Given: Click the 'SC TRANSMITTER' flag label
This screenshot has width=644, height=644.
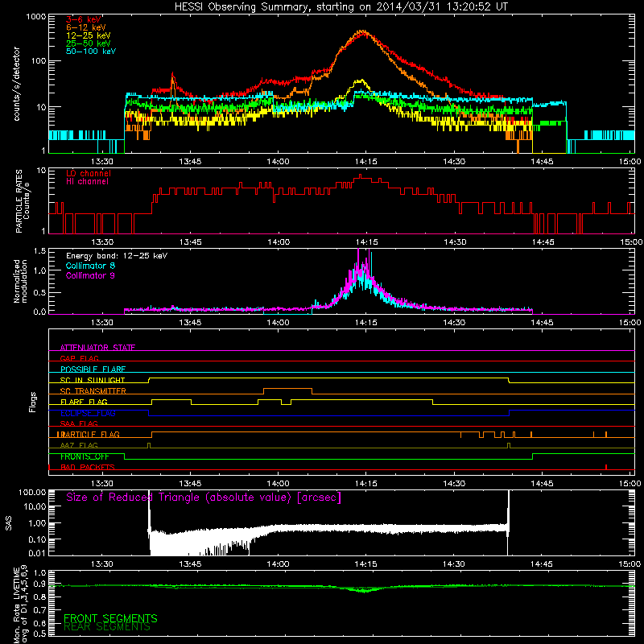Looking at the screenshot, I should tap(93, 390).
